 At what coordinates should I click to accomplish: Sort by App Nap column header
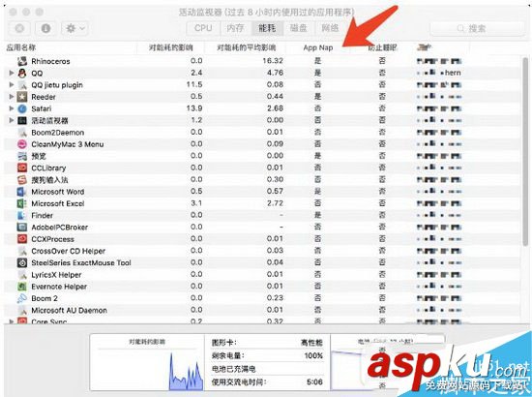click(x=318, y=47)
